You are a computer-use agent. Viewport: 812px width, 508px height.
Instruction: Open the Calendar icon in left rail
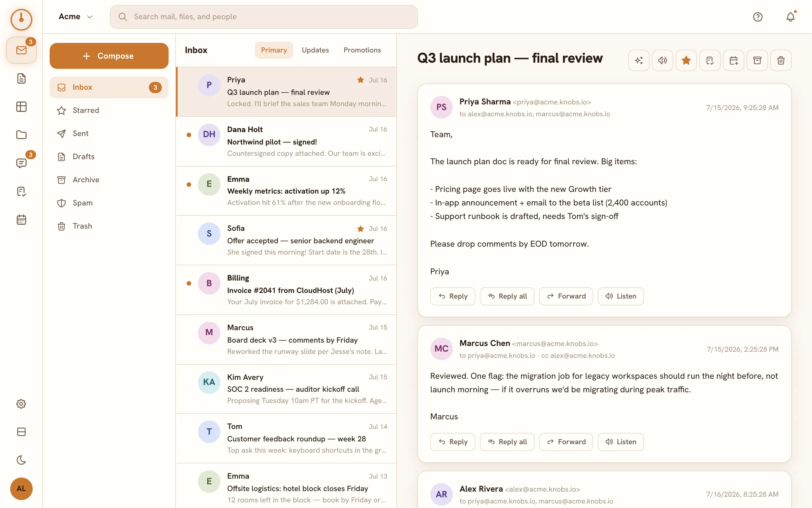click(x=21, y=220)
